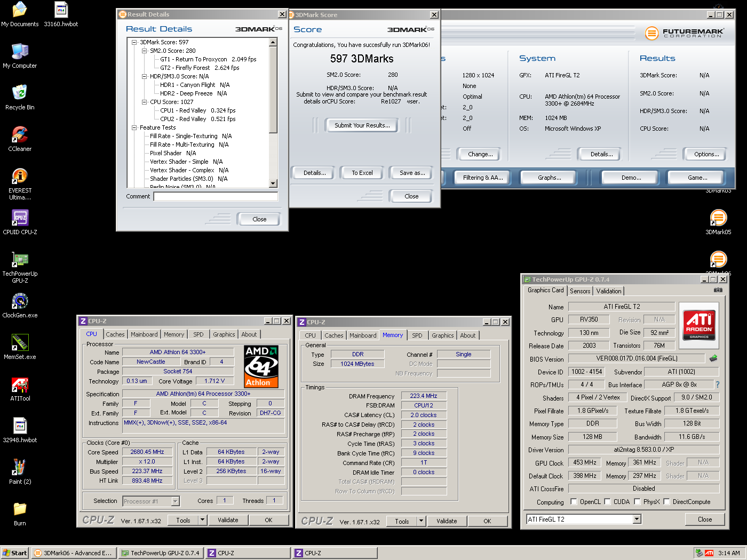The image size is (747, 560).
Task: Click the GPU-Z screenshot camera icon
Action: pyautogui.click(x=718, y=290)
